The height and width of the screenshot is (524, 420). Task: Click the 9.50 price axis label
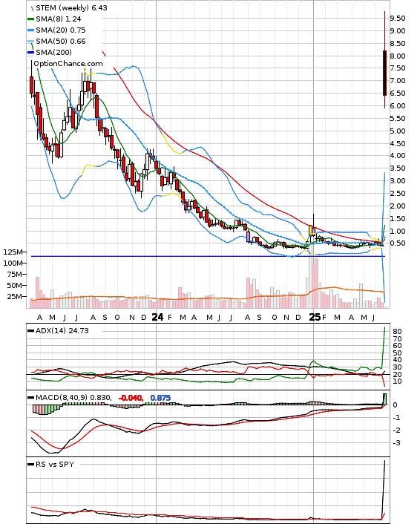pos(398,18)
